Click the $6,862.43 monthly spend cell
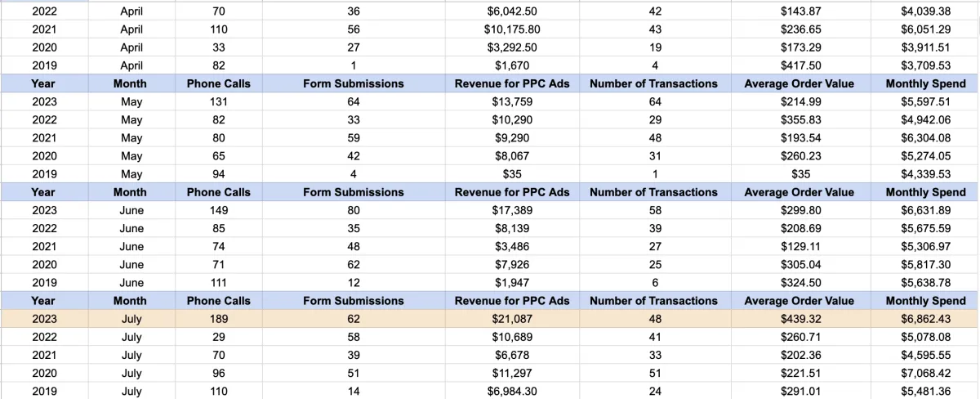980x399 pixels. point(925,319)
